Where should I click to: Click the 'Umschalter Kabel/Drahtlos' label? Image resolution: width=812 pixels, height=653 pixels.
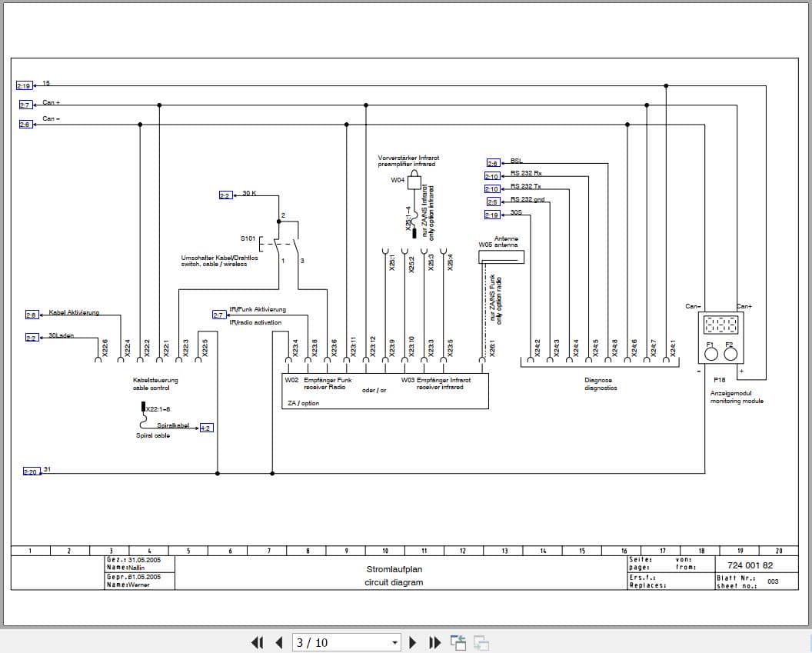click(x=220, y=258)
